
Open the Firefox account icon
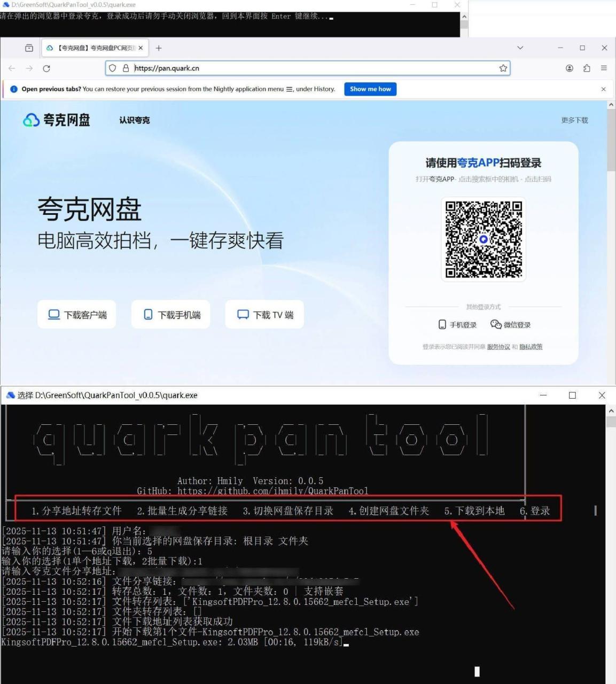570,68
